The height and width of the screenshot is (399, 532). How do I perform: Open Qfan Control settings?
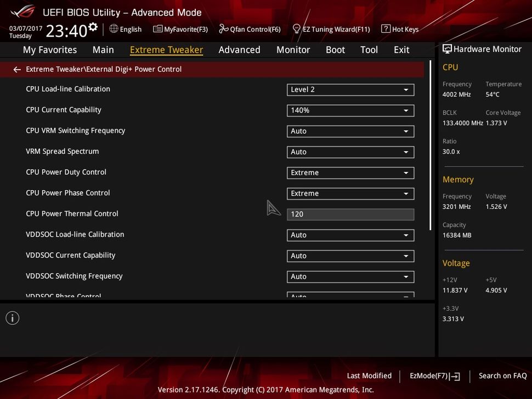(250, 29)
